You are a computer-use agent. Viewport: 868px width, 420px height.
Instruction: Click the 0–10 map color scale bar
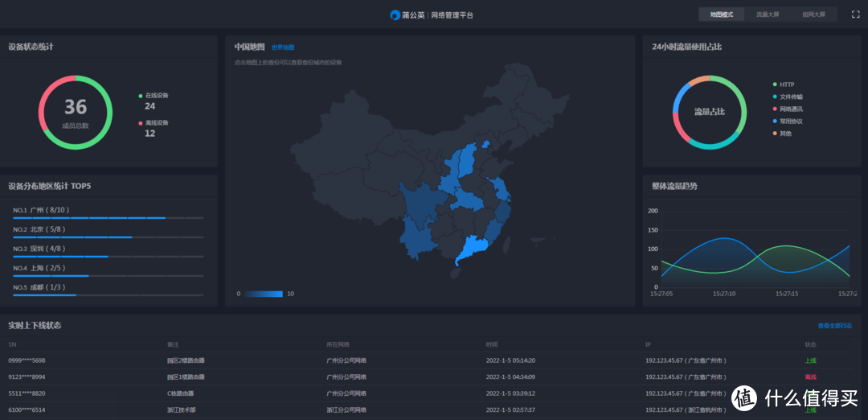click(x=264, y=294)
